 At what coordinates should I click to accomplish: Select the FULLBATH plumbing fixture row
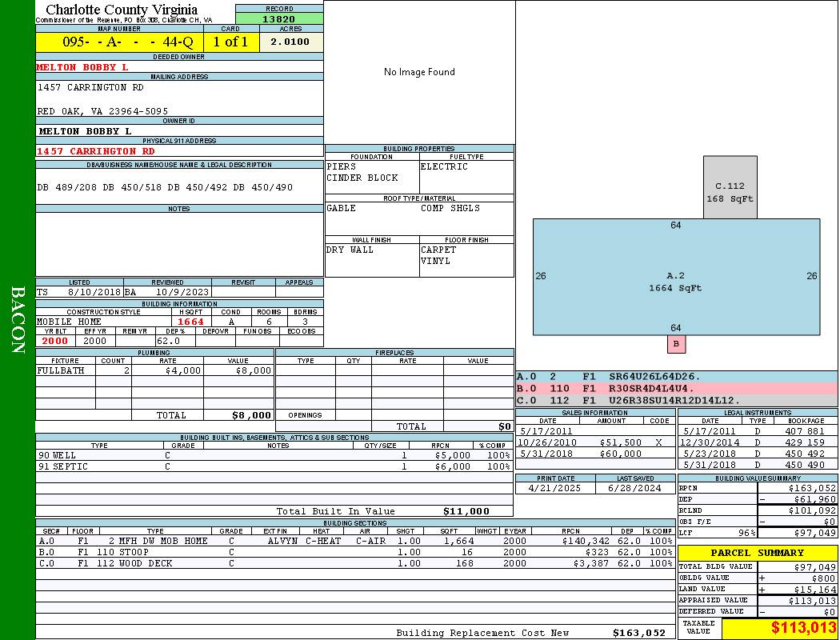coord(154,370)
